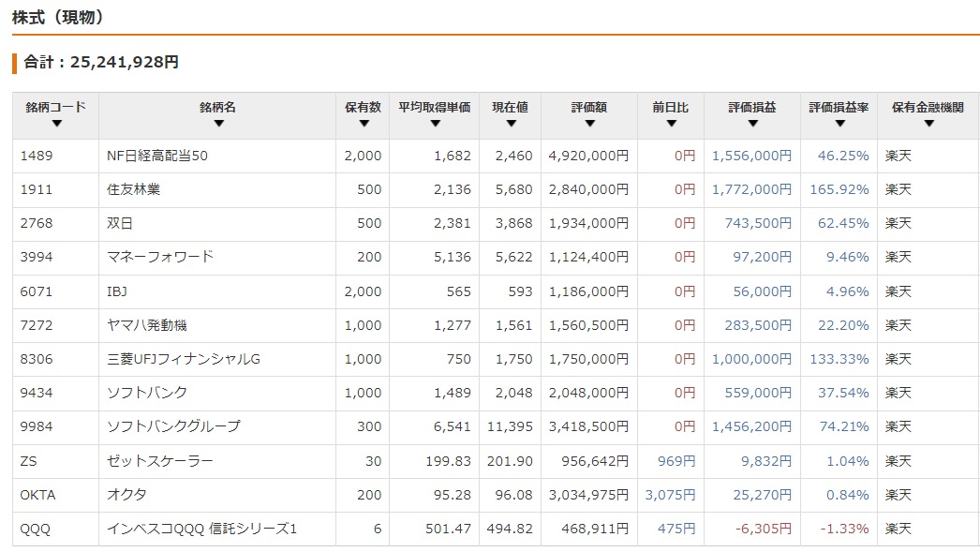Select stock code 9434 cell
Image resolution: width=980 pixels, height=552 pixels.
[x=55, y=393]
